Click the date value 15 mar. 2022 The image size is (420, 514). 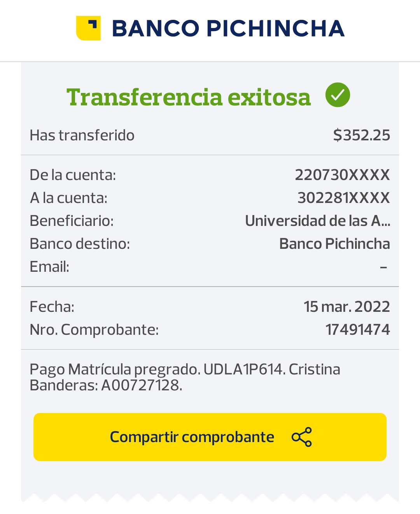click(x=346, y=306)
